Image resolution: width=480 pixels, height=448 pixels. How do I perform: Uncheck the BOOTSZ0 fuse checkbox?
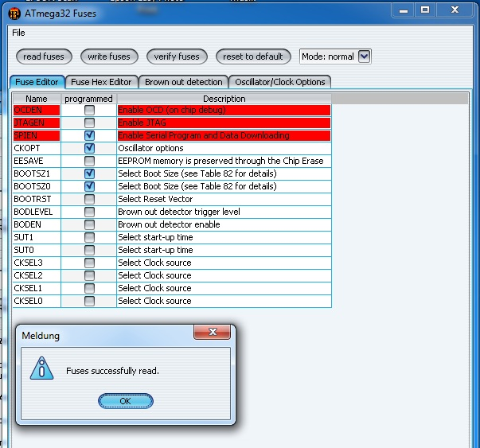[89, 186]
